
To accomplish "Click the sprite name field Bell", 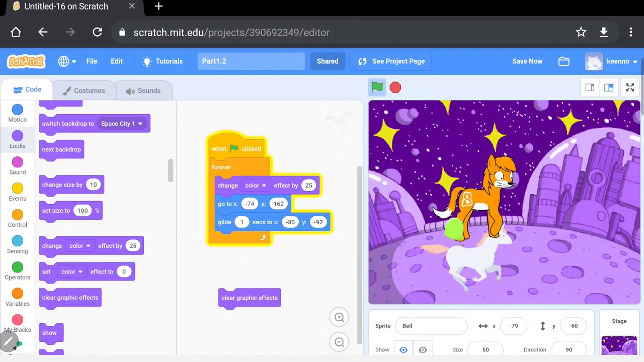I will 431,326.
